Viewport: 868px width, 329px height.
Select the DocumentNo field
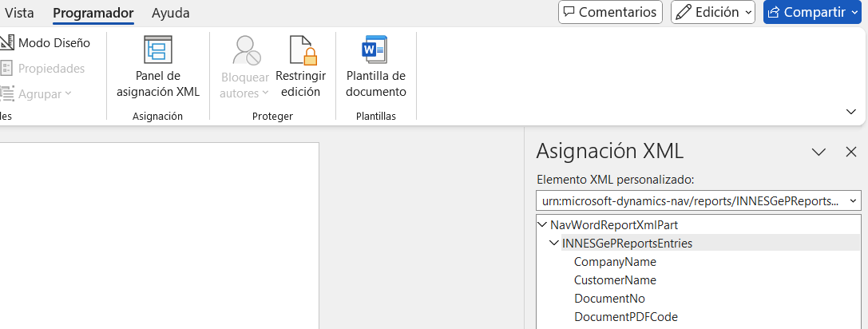(x=609, y=299)
